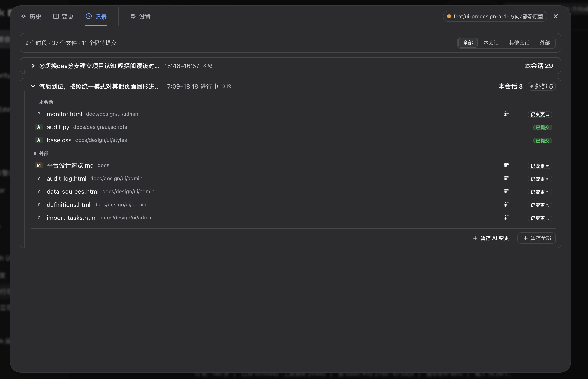
Task: Open import-tasks.html file row
Action: 293,218
